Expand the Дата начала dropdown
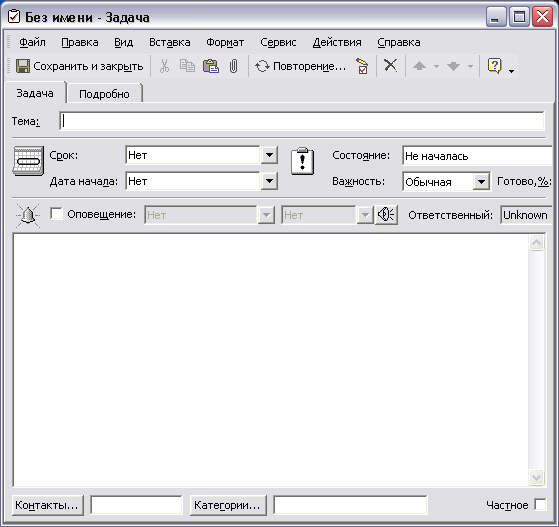 click(x=269, y=181)
